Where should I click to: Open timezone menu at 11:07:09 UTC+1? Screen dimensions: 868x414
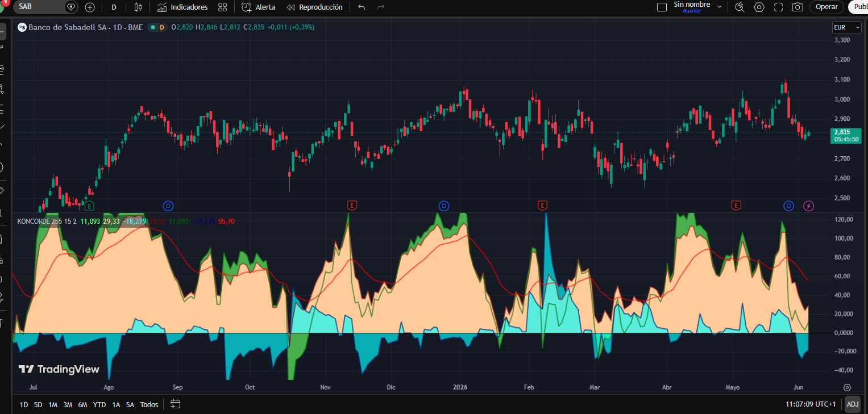click(811, 404)
